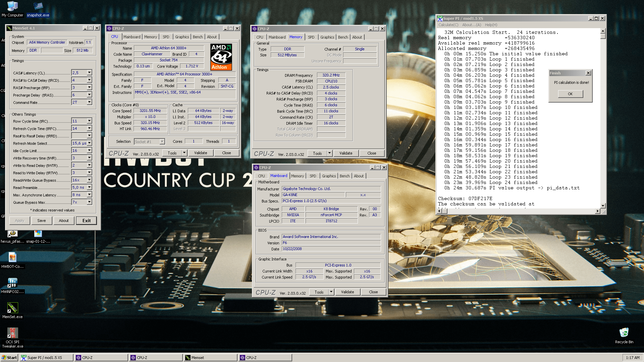Open the SPD tab in CPU-Z CPU window
The width and height of the screenshot is (644, 362).
pyautogui.click(x=166, y=37)
